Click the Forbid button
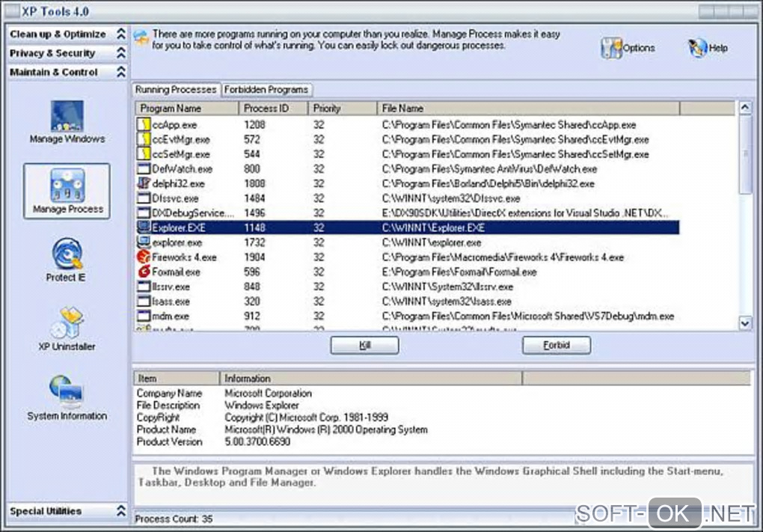The height and width of the screenshot is (532, 763). (x=557, y=345)
